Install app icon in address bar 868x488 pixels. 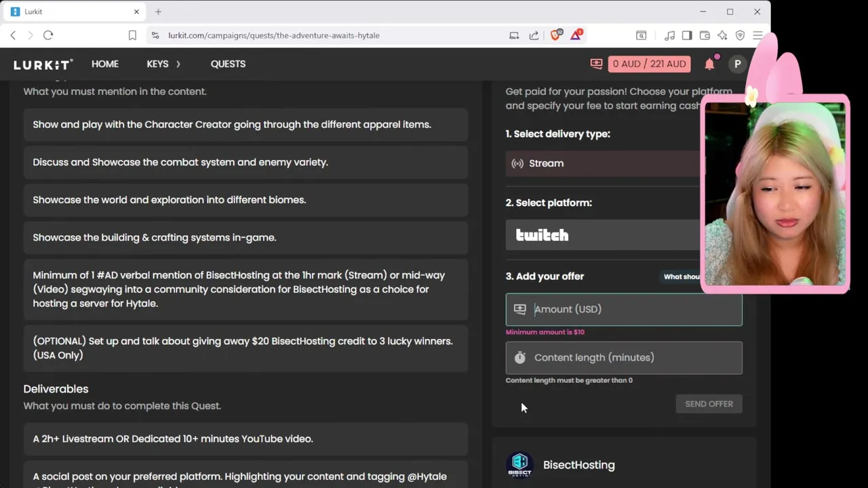(x=514, y=35)
